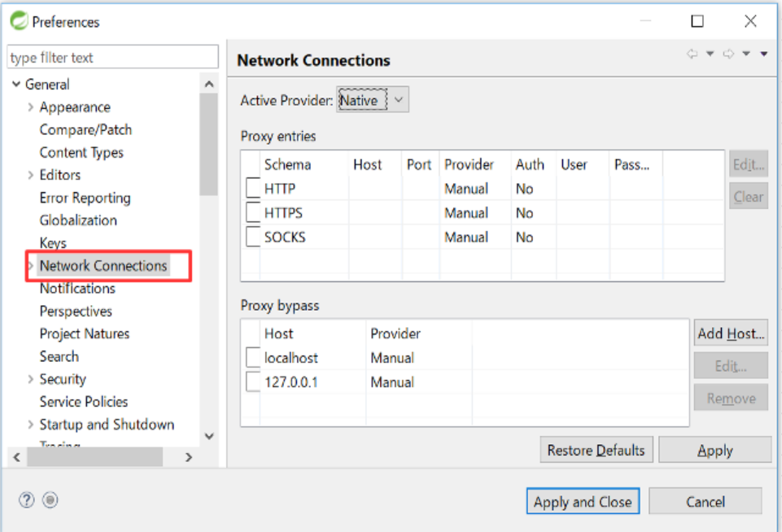
Task: Tick the HTTPS proxy entry checkbox
Action: coord(253,212)
